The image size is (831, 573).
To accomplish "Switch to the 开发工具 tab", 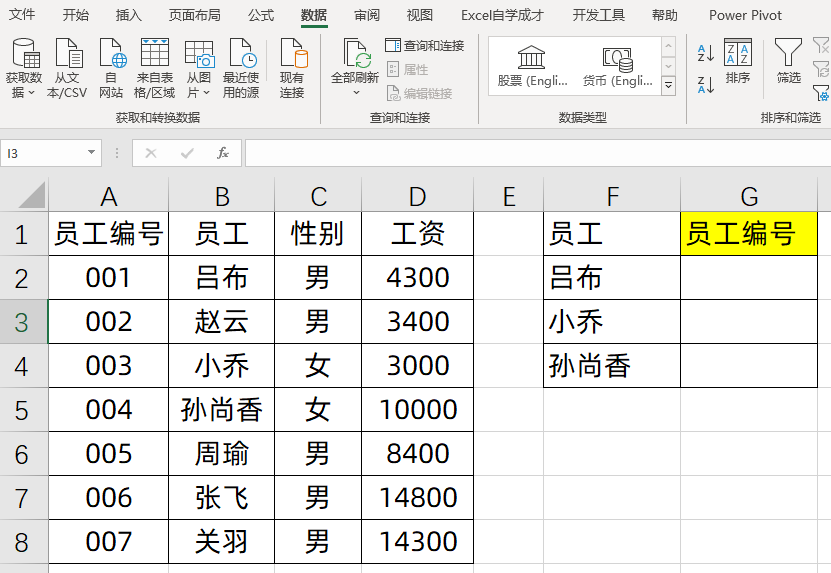I will 598,15.
